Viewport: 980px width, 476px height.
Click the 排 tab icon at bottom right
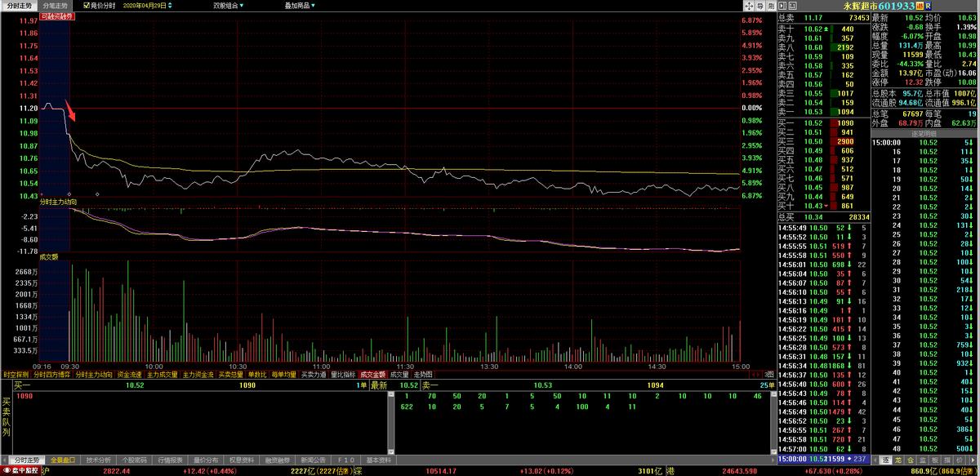click(947, 460)
